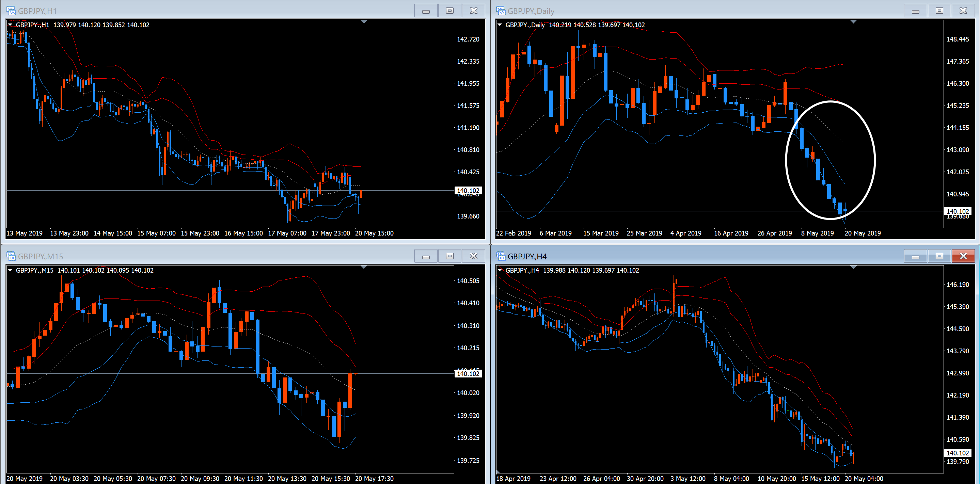This screenshot has height=484, width=980.
Task: Open the triangle menu beside GBPJPY,H4 label
Action: (x=500, y=270)
